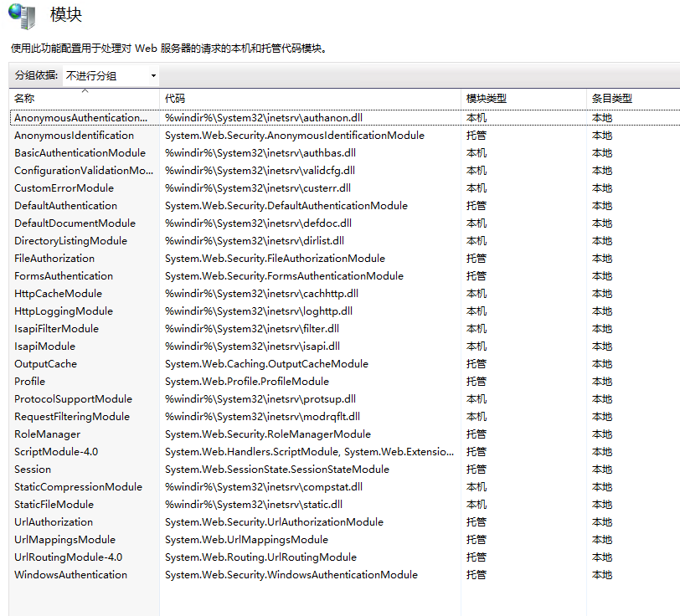Select the CustomErrorModule name
The height and width of the screenshot is (616, 680).
(64, 188)
